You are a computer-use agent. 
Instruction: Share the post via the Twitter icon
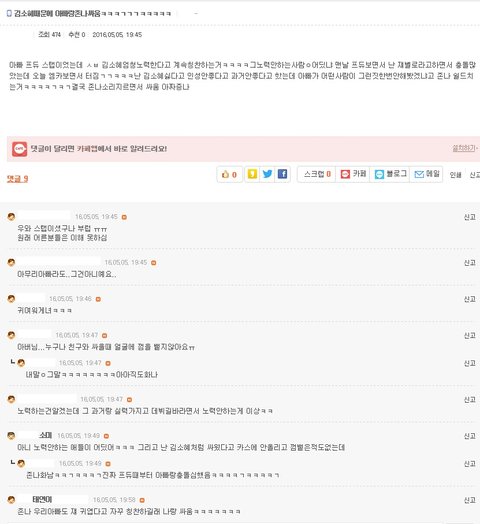[267, 174]
